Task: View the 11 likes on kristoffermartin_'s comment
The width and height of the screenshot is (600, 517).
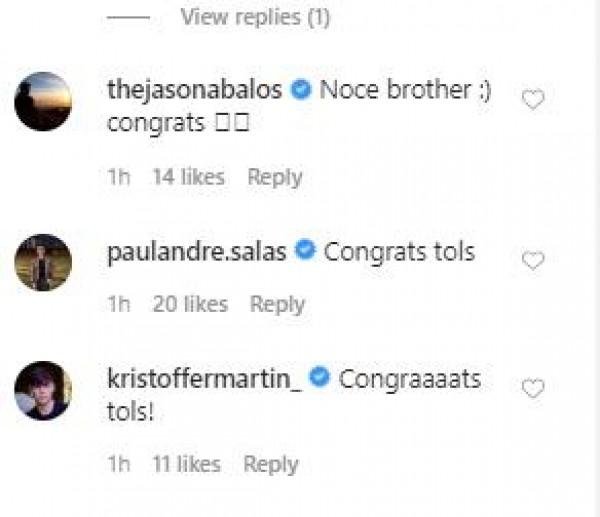Action: pyautogui.click(x=186, y=464)
